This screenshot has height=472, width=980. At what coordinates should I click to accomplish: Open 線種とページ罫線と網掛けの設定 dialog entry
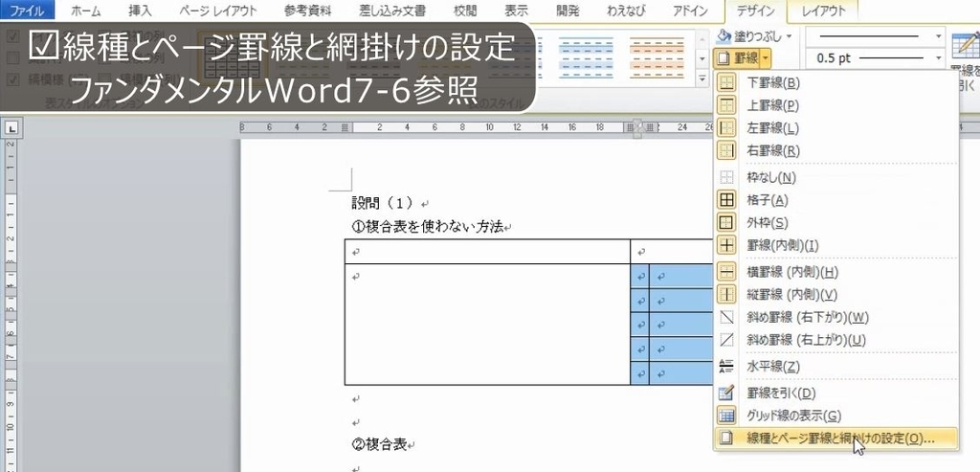835,438
